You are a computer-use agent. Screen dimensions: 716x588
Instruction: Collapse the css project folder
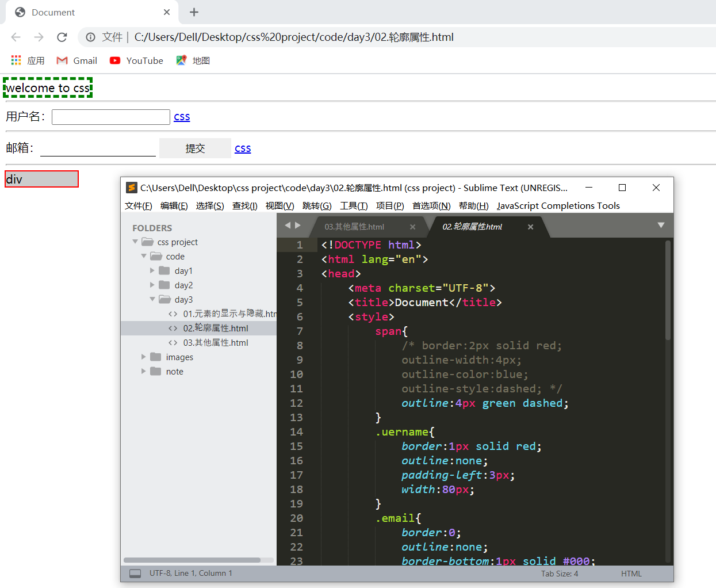pyautogui.click(x=135, y=242)
